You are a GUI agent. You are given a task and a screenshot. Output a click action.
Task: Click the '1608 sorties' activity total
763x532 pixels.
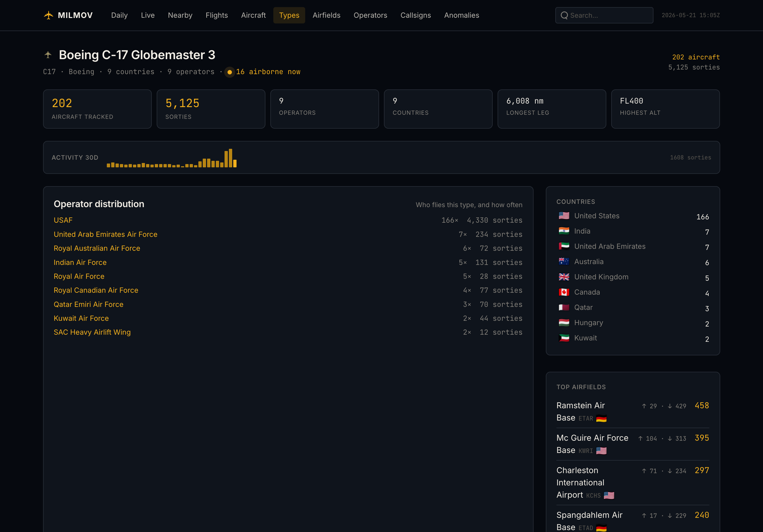coord(691,158)
